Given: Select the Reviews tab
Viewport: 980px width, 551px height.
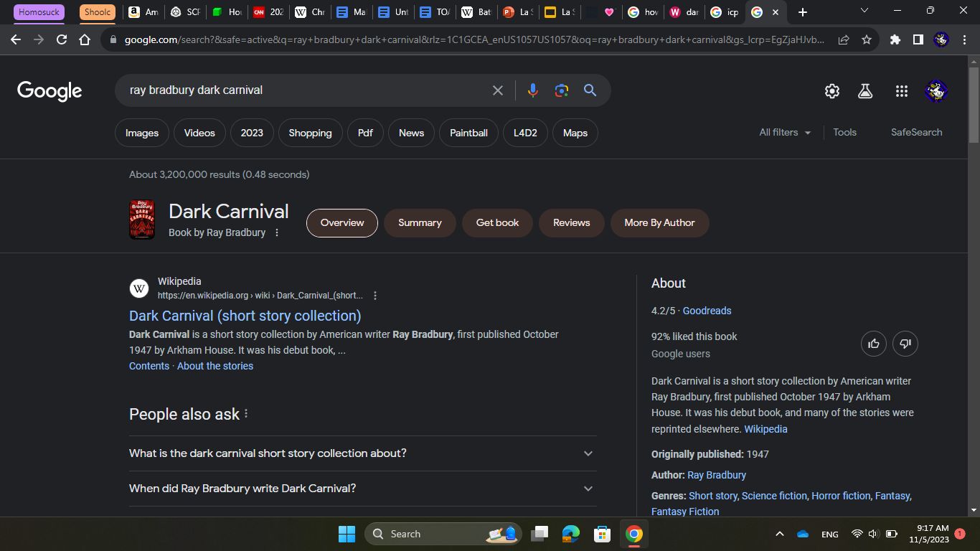Looking at the screenshot, I should pos(571,223).
